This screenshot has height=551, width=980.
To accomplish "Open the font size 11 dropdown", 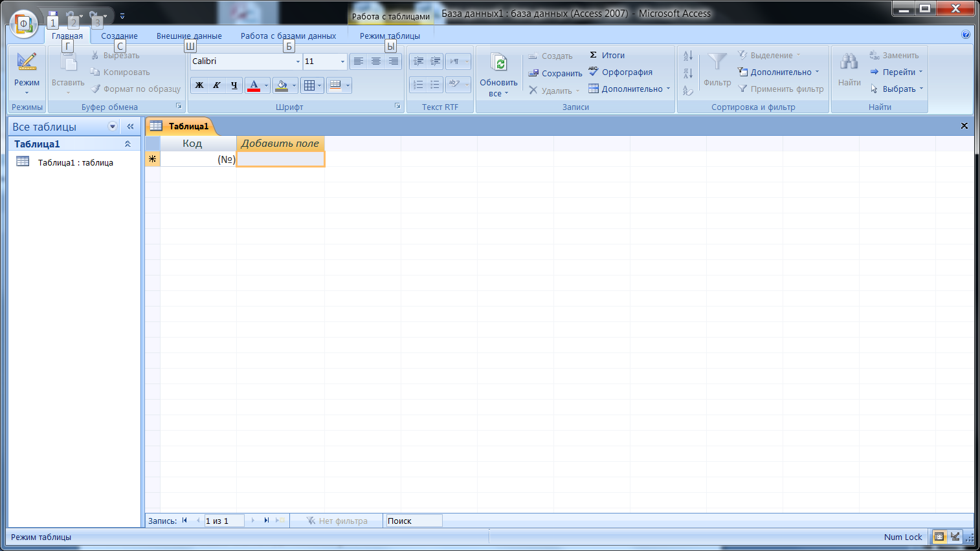I will [342, 61].
